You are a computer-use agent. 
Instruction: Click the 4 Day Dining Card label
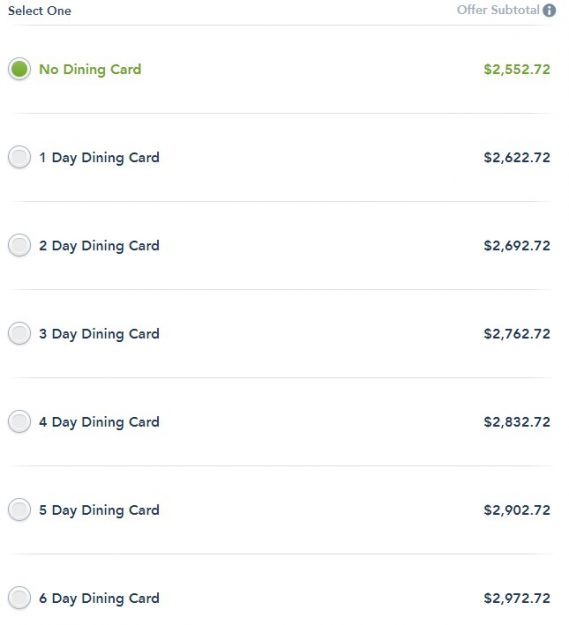point(99,422)
